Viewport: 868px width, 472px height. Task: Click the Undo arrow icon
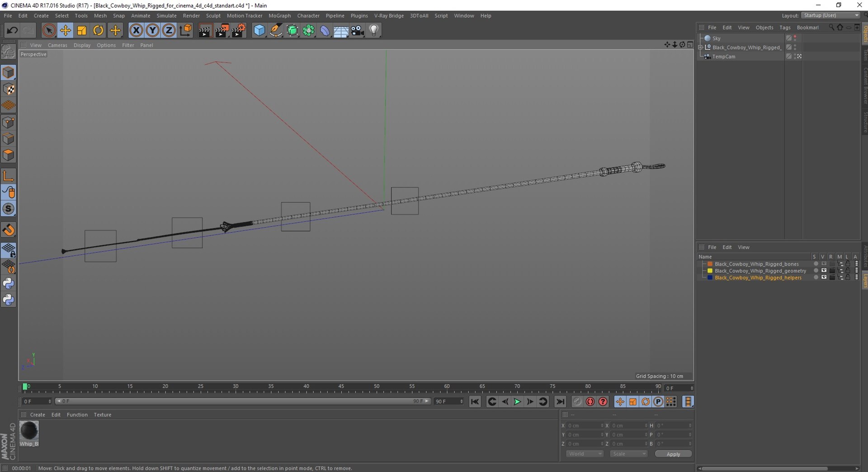[12, 30]
